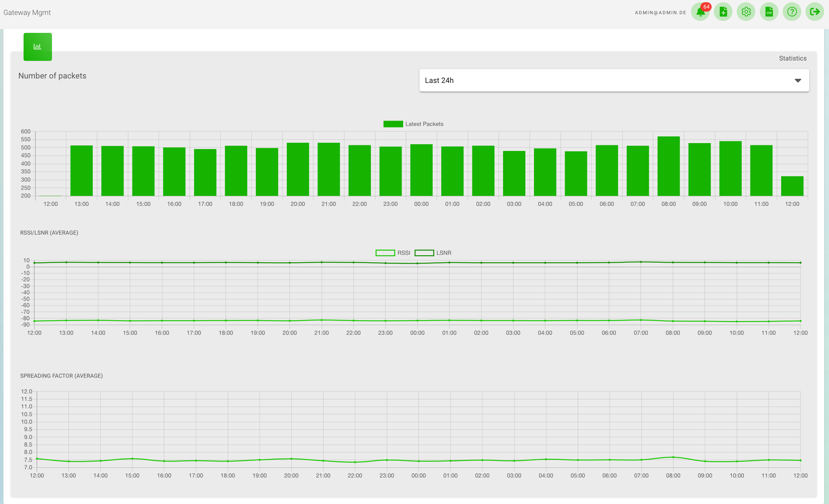The image size is (829, 504).
Task: Click the ADMIN@ADMIN.DE account label
Action: [660, 13]
